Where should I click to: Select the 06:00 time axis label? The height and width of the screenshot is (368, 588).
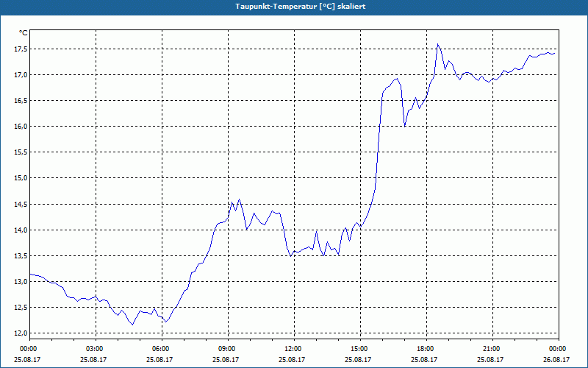162,349
